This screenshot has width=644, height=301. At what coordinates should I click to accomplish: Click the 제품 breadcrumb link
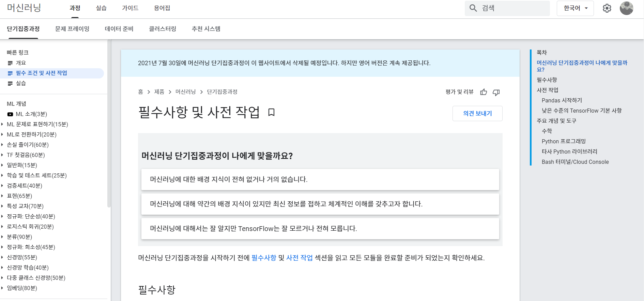(159, 92)
